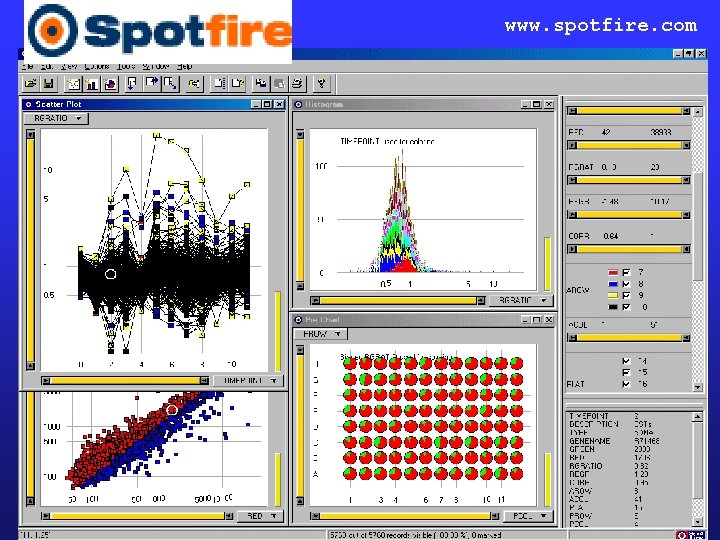Click the up arrow of the details panel scrollbar

[x=698, y=416]
